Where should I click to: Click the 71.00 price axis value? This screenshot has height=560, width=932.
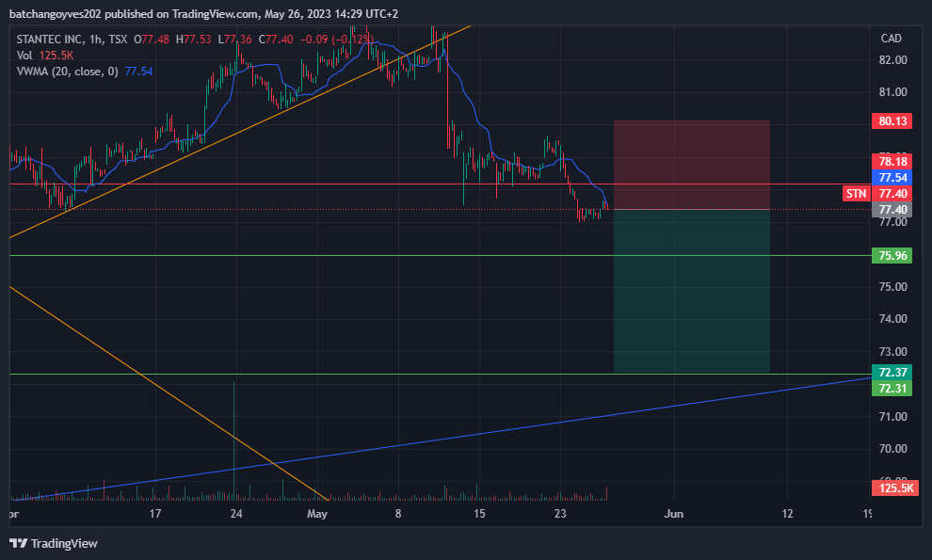[x=892, y=416]
